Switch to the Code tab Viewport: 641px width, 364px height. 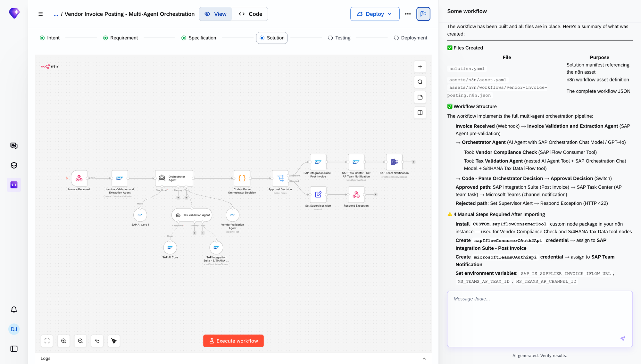tap(250, 14)
